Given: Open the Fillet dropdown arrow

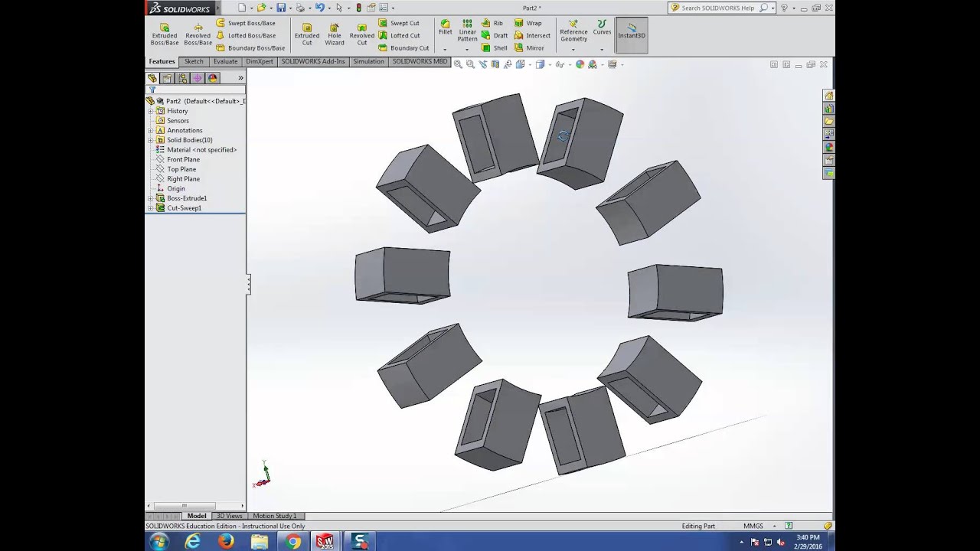Looking at the screenshot, I should click(x=445, y=49).
